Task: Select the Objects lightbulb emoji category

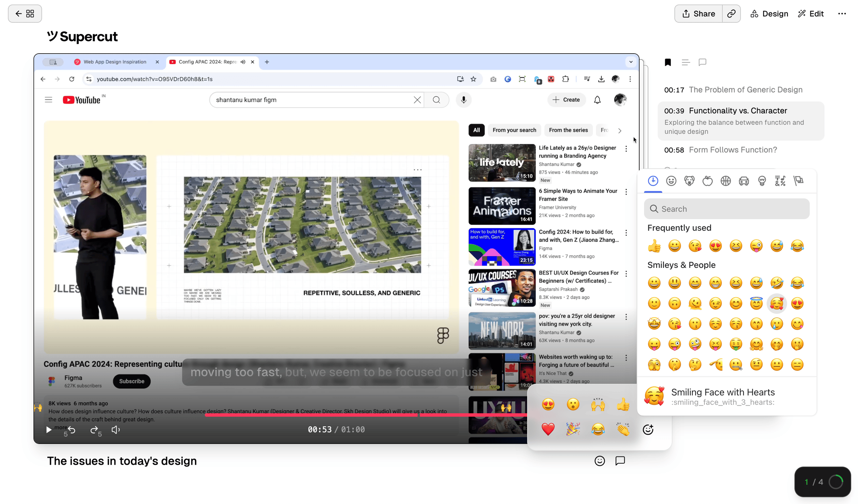Action: tap(762, 181)
